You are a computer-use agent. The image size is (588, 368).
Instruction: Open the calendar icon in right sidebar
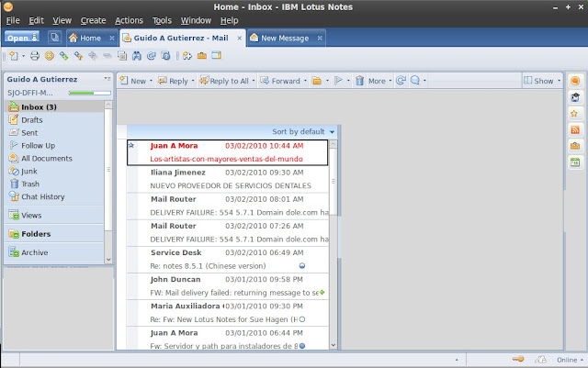(575, 162)
